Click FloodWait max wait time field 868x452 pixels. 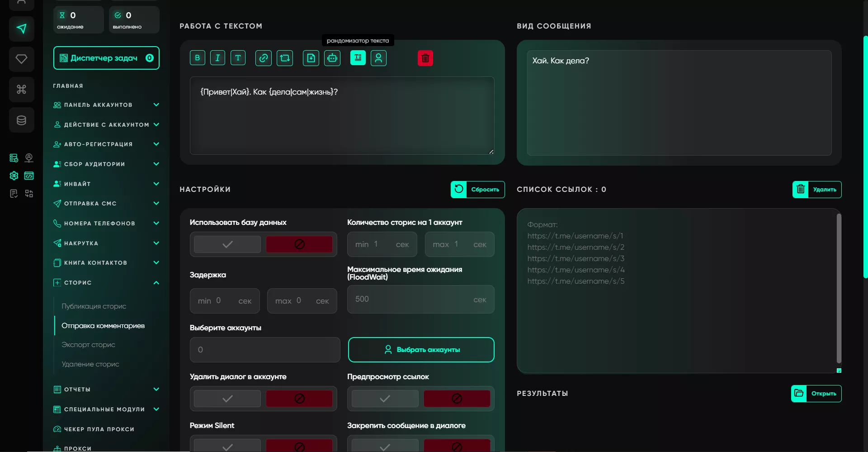pyautogui.click(x=421, y=300)
